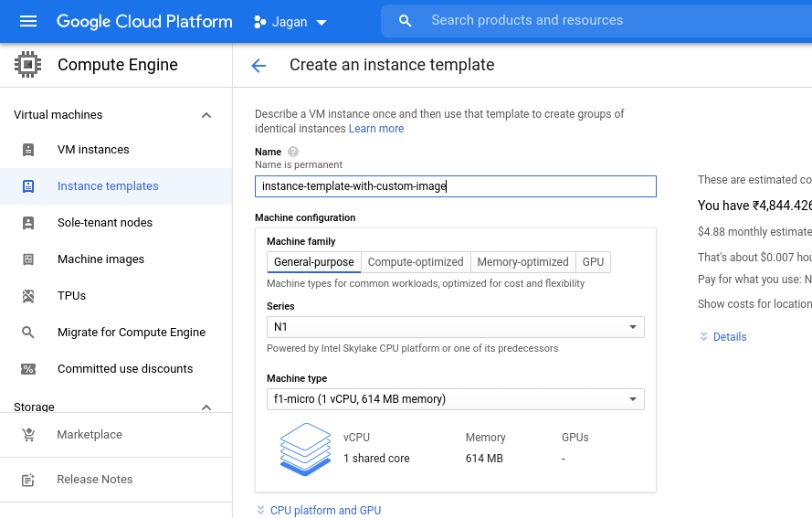This screenshot has width=812, height=518.
Task: Click the Name help question icon
Action: [293, 152]
